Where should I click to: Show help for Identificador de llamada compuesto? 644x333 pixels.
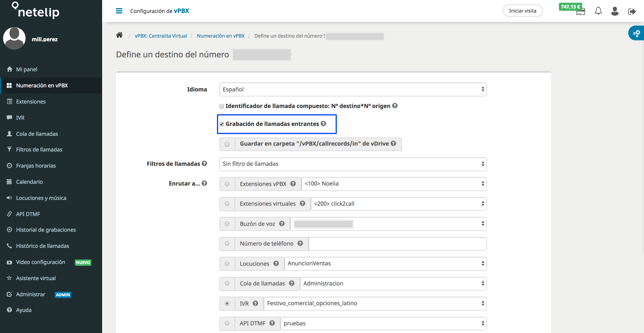[x=395, y=106]
